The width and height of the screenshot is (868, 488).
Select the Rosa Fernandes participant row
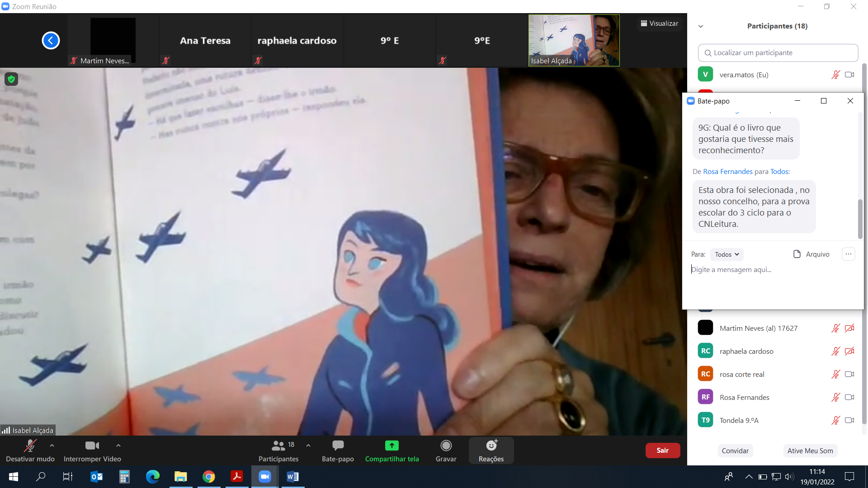[x=776, y=398]
